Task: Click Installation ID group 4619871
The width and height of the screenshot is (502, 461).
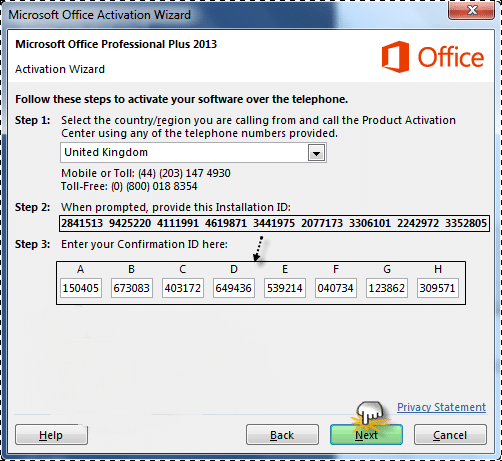Action: point(226,223)
